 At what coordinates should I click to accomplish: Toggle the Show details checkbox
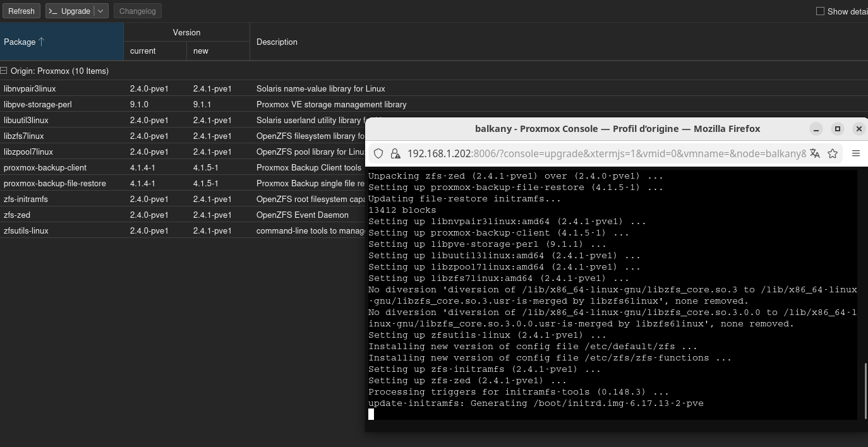pyautogui.click(x=821, y=11)
